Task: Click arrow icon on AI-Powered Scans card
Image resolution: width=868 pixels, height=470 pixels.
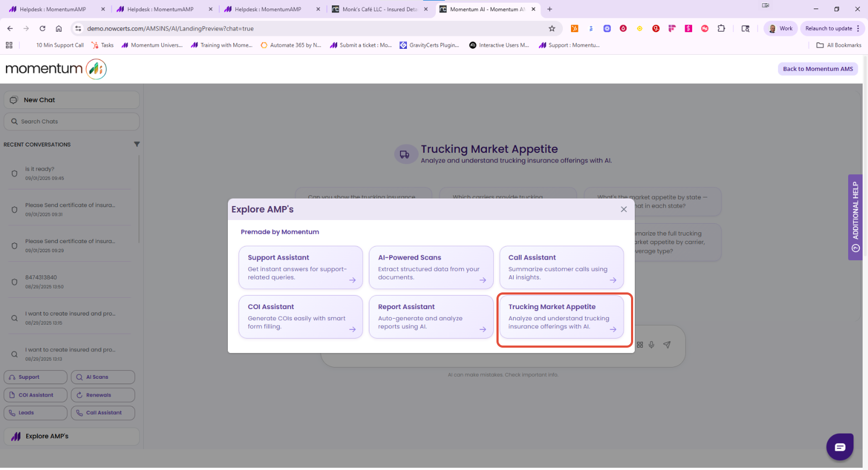Action: (x=483, y=280)
